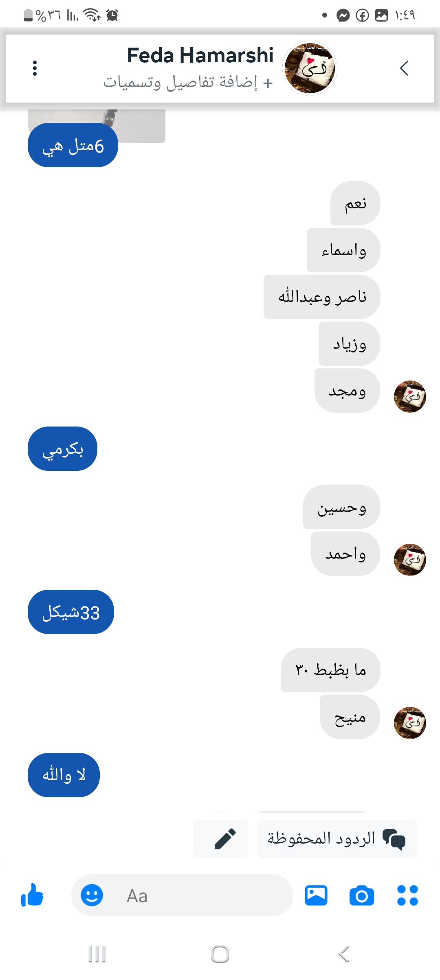Select the message bubble ناصر وعبدالله
Image resolution: width=440 pixels, height=980 pixels.
tap(322, 297)
